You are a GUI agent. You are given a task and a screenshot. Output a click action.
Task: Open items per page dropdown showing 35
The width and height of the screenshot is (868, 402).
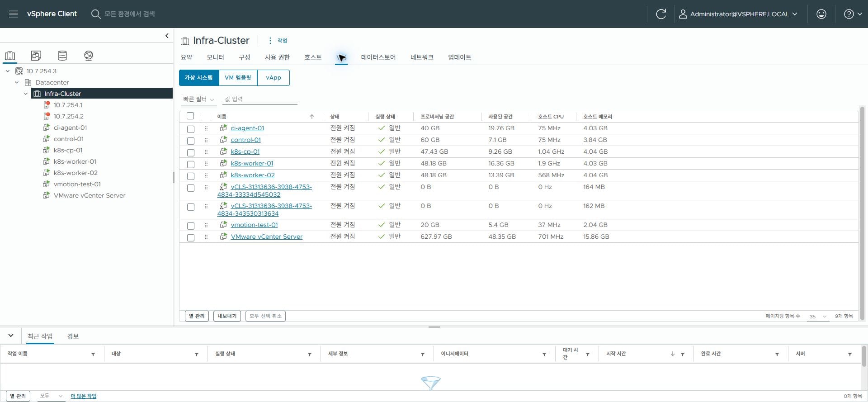[818, 317]
